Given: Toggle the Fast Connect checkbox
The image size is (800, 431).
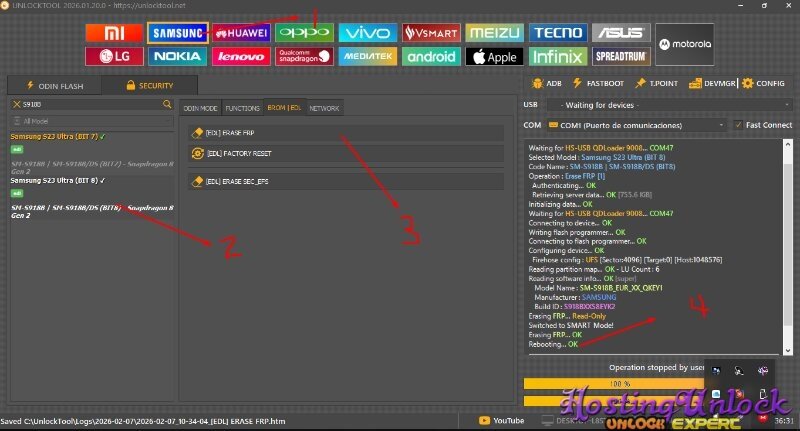Looking at the screenshot, I should point(738,124).
